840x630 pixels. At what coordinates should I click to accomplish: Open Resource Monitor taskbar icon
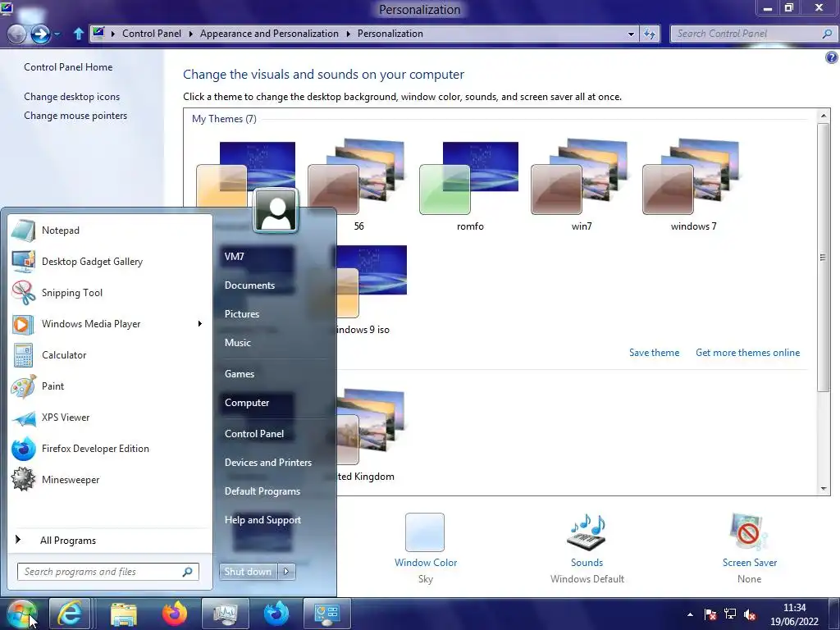pos(225,614)
